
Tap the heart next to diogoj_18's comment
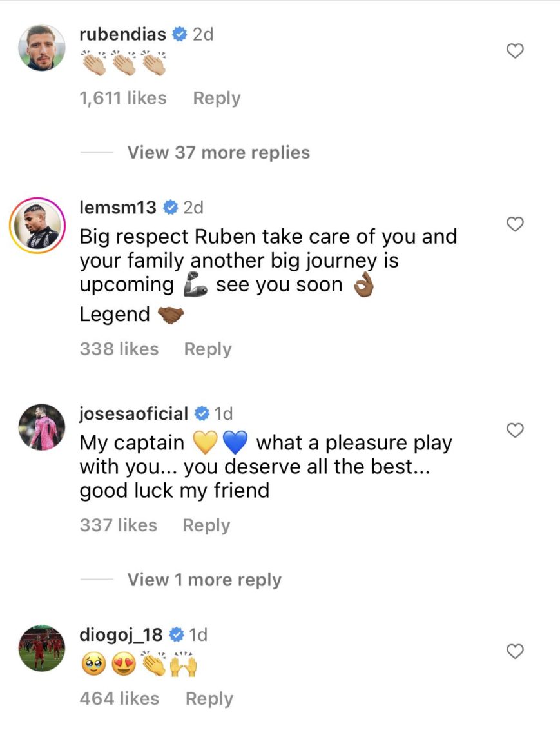(x=515, y=652)
